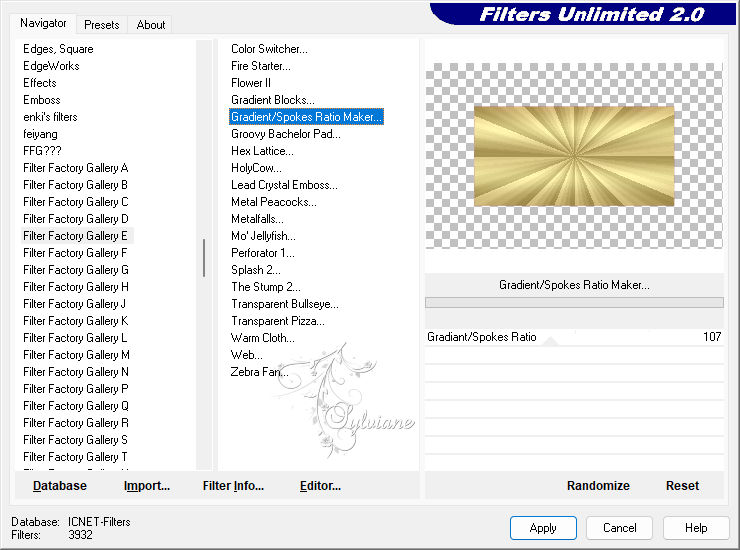Select the Effects category
The width and height of the screenshot is (740, 550).
(40, 83)
